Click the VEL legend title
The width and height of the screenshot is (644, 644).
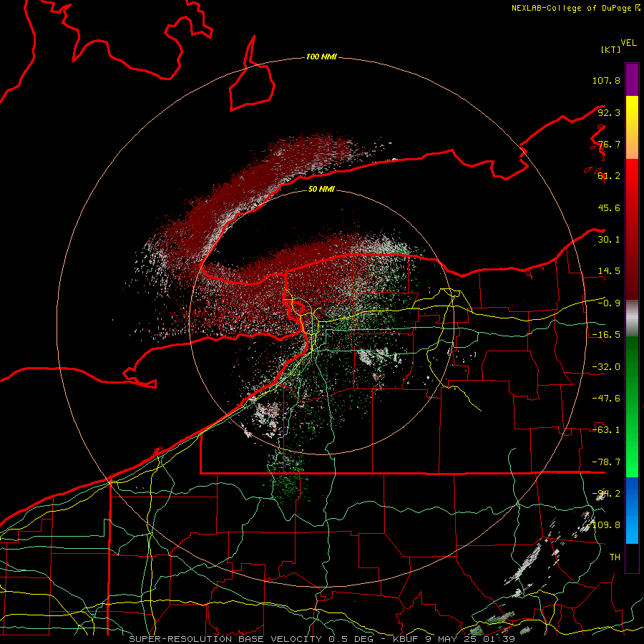pos(628,43)
